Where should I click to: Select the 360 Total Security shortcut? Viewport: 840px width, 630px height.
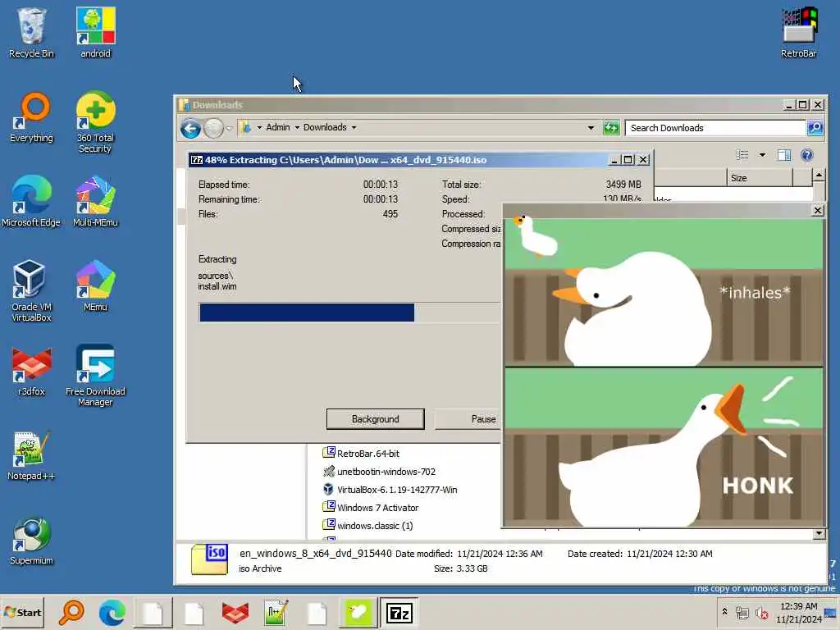point(95,123)
